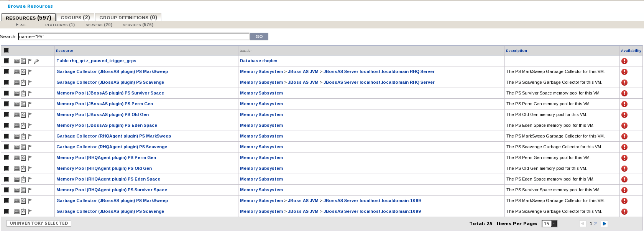Viewport: 644px width, 242px height.
Task: Click alerts flag for JBossAS PS Old Gen row
Action: click(30, 115)
